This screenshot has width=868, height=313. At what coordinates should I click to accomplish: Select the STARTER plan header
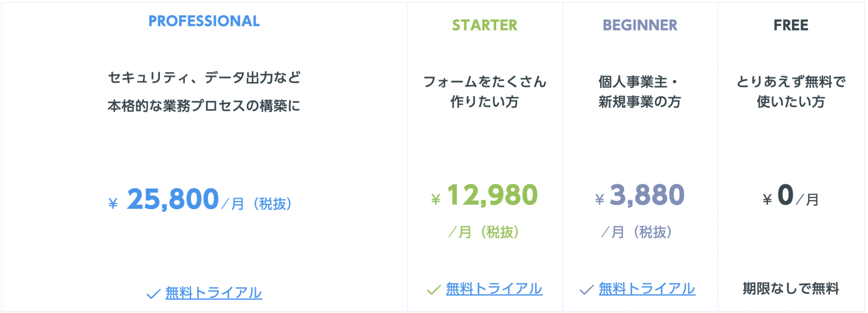tap(484, 25)
